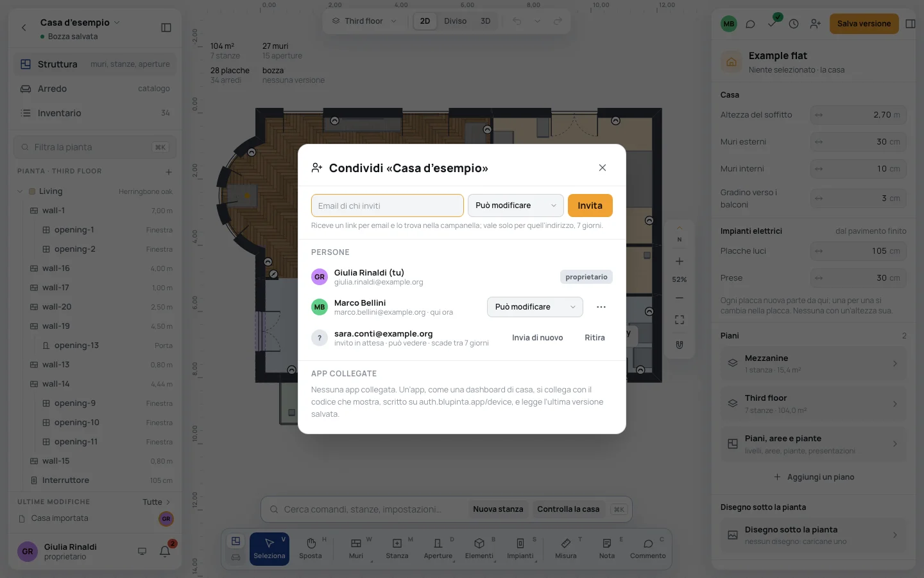924x578 pixels.
Task: Select the Sposta tool
Action: click(x=311, y=549)
